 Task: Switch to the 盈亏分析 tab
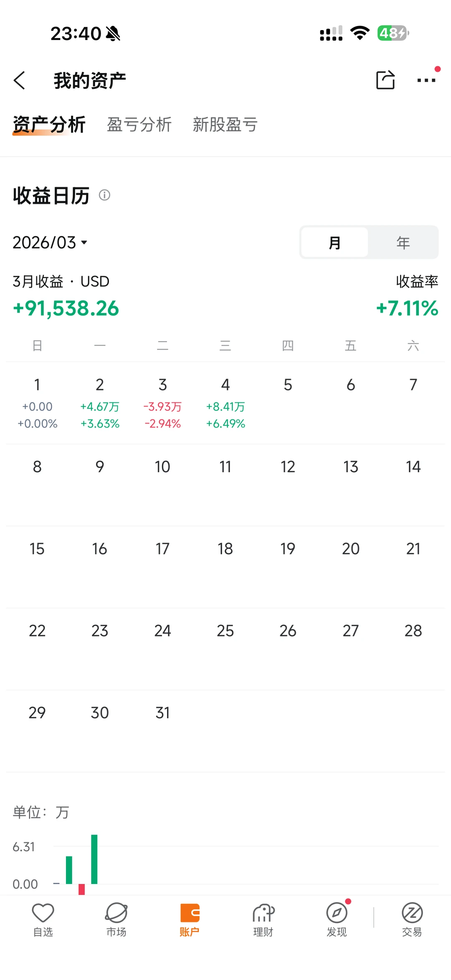click(139, 124)
